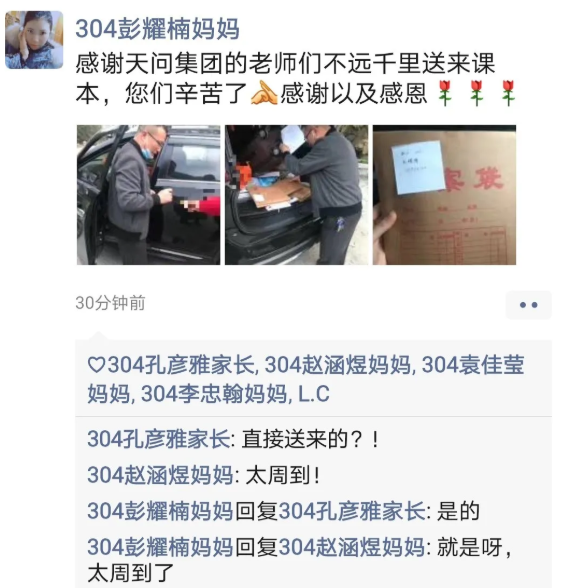Viewport: 563px width, 588px height.
Task: Open 304孔彦雅家长 in the likes list
Action: [x=181, y=365]
